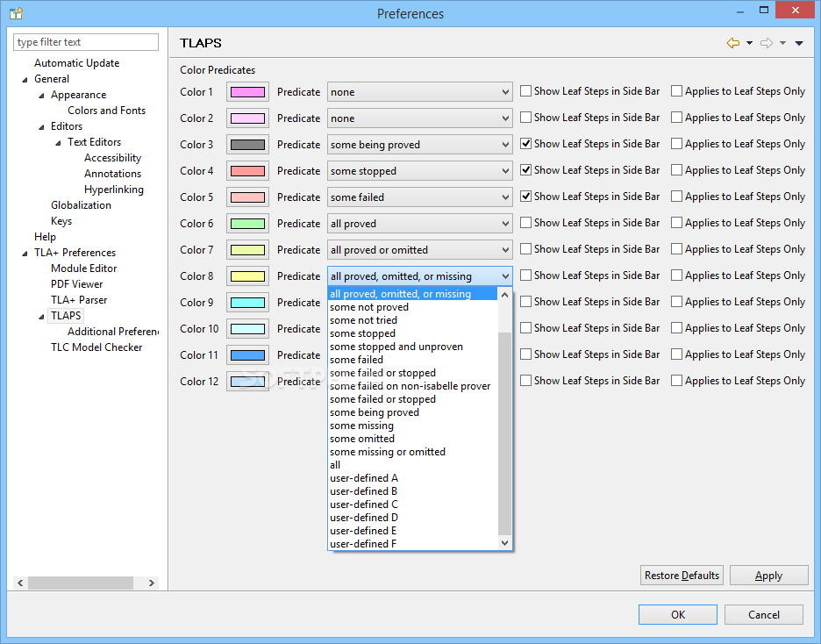The height and width of the screenshot is (644, 821).
Task: Choose 'user-defined A' predicate
Action: (412, 478)
